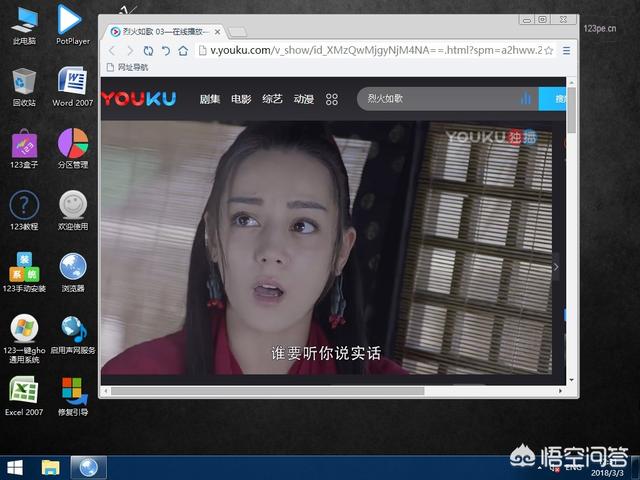Launch the Word 2007 desktop shortcut
The width and height of the screenshot is (640, 480).
pos(73,87)
